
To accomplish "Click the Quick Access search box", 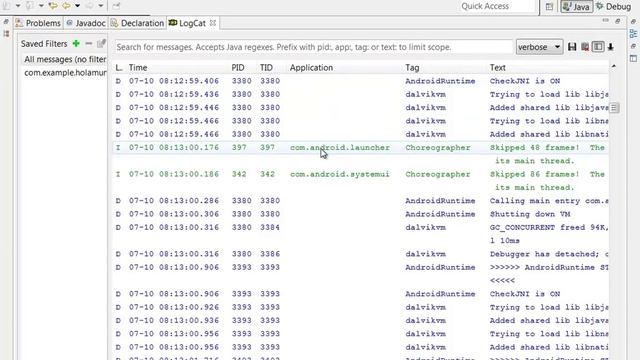I will point(497,6).
